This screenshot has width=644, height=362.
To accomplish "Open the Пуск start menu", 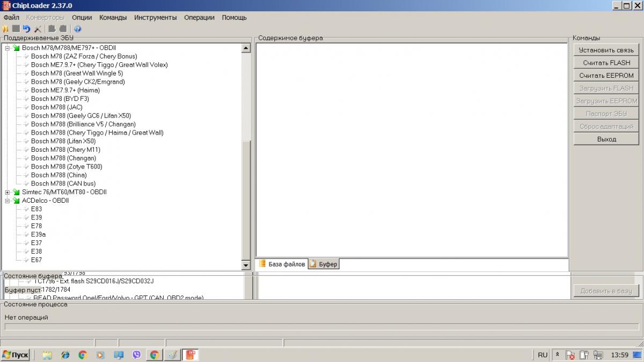I will click(16, 355).
